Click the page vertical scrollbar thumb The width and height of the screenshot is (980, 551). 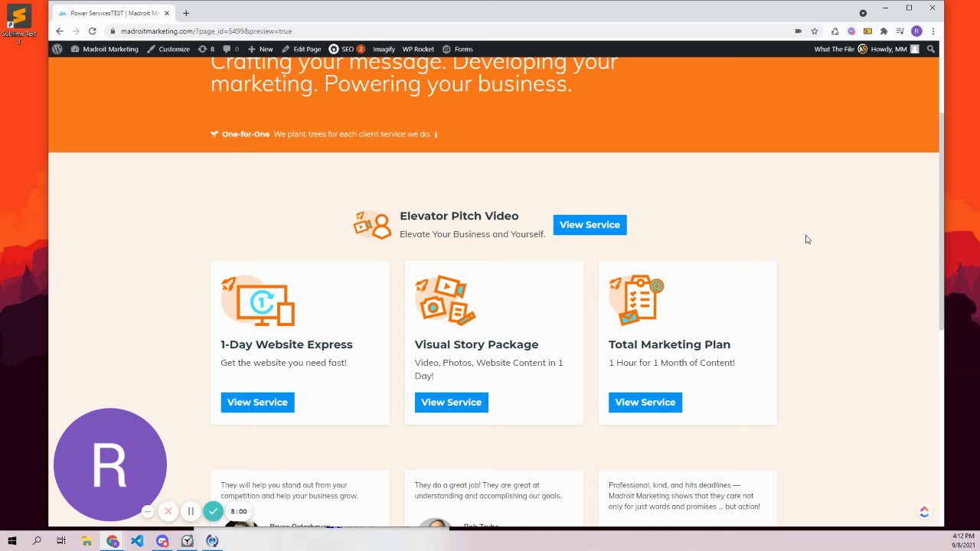(x=942, y=222)
